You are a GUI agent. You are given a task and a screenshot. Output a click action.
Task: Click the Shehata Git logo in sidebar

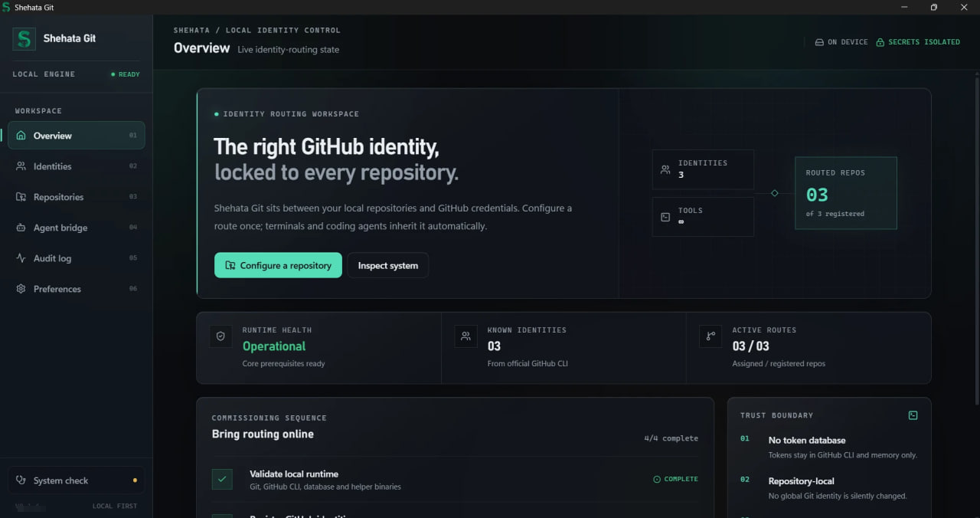(24, 39)
